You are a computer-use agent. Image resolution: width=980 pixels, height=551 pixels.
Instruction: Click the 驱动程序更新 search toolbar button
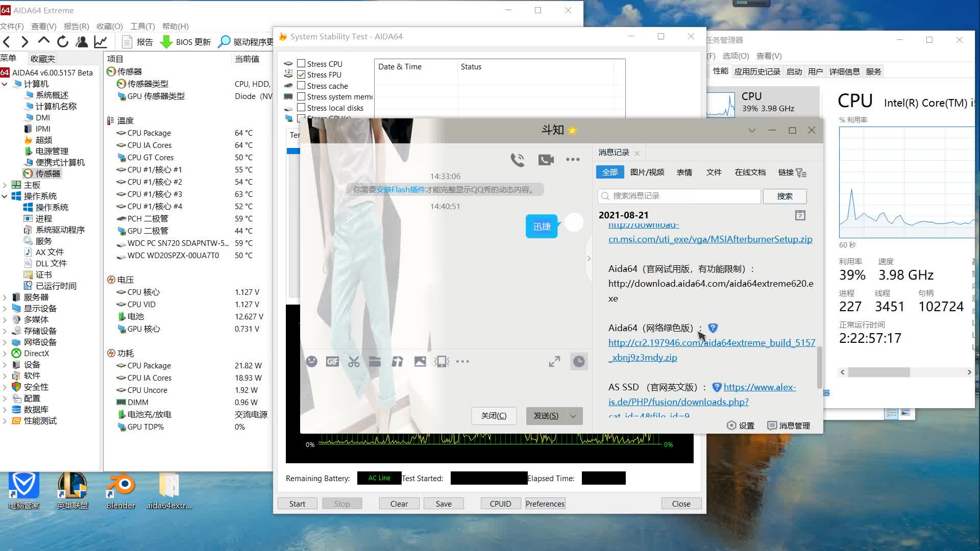246,42
